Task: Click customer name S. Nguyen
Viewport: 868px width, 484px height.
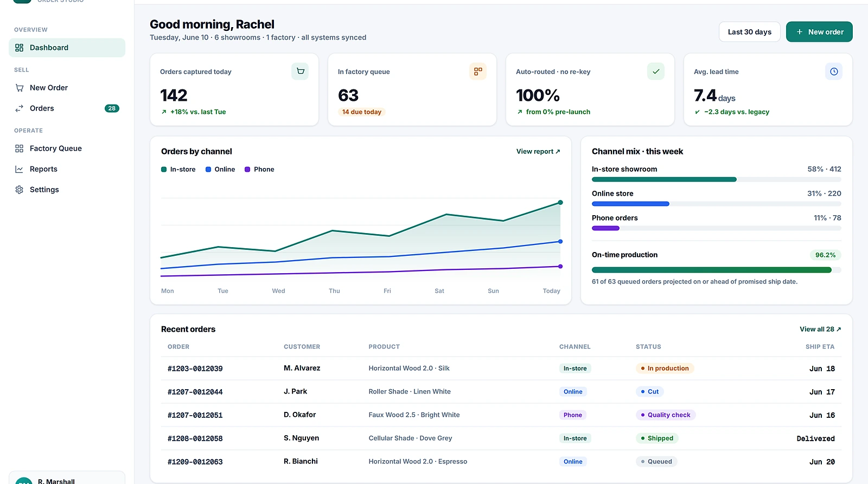Action: point(301,438)
